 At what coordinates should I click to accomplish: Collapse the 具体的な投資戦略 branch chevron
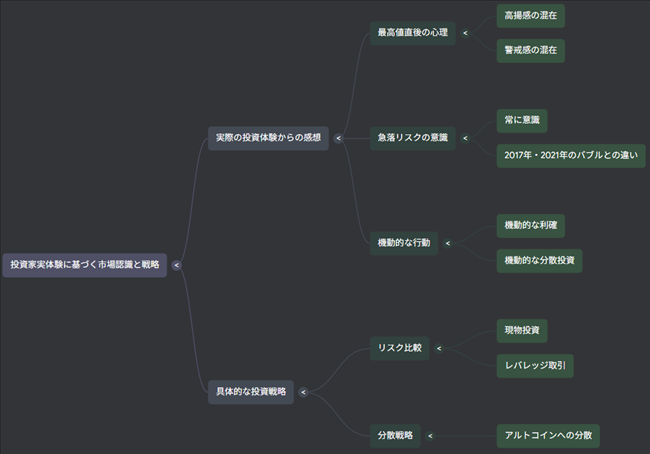[x=303, y=392]
